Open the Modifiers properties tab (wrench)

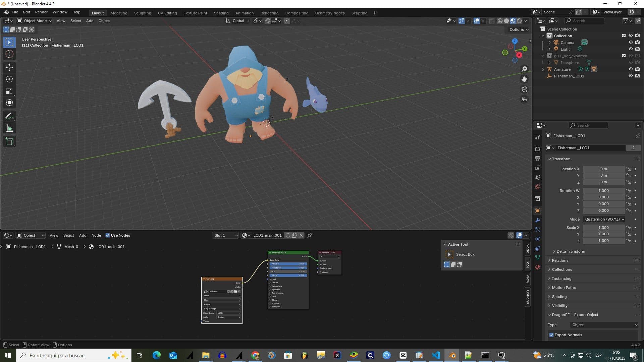(x=538, y=220)
